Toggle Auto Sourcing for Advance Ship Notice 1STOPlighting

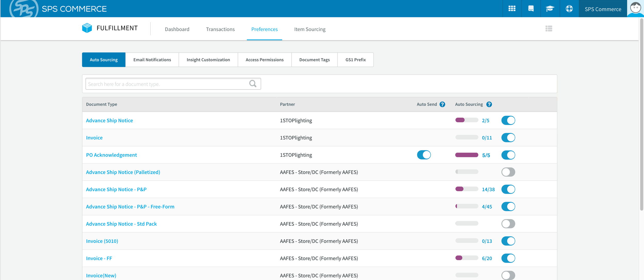(508, 120)
